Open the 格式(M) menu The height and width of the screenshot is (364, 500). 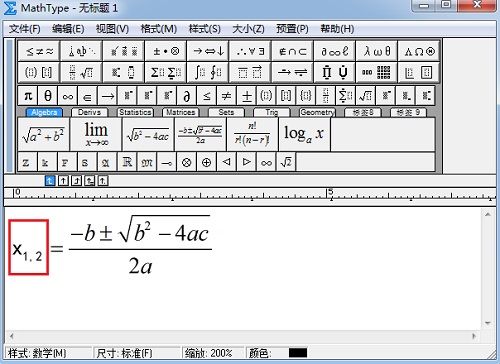[x=159, y=29]
